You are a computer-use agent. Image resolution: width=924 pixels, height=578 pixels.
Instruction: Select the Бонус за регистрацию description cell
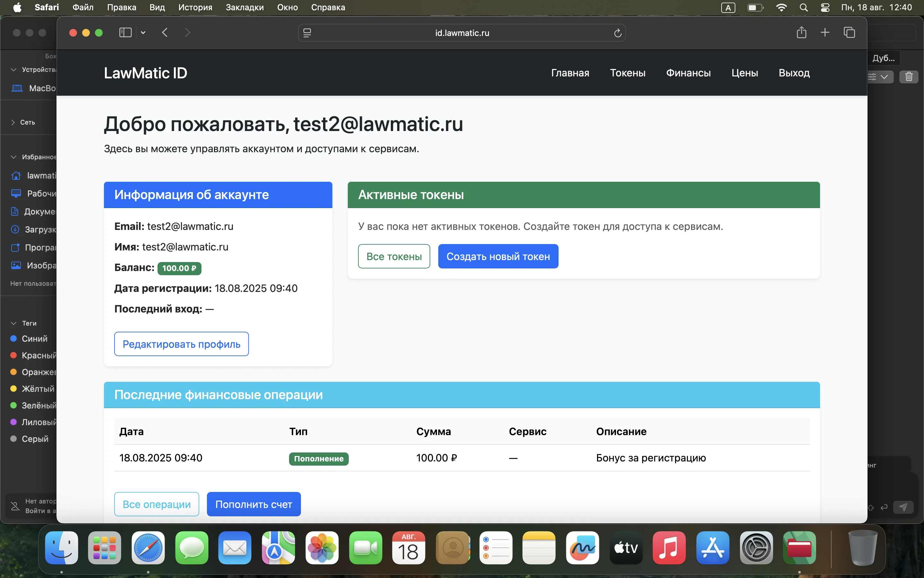pos(651,458)
